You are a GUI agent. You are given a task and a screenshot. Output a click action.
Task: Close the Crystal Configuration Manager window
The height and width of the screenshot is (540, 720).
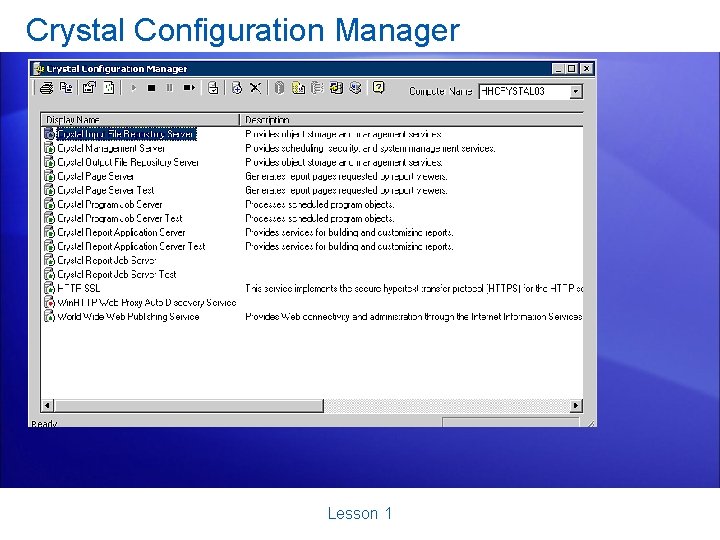[586, 69]
